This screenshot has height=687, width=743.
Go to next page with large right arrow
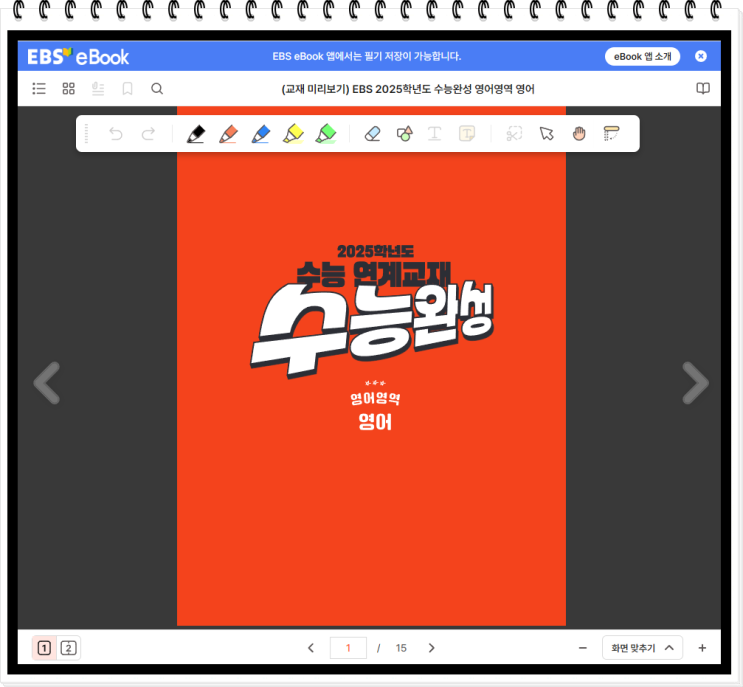[x=696, y=383]
